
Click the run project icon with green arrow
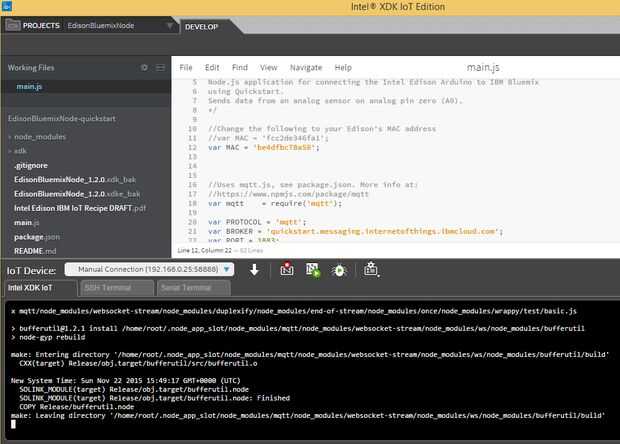point(313,270)
